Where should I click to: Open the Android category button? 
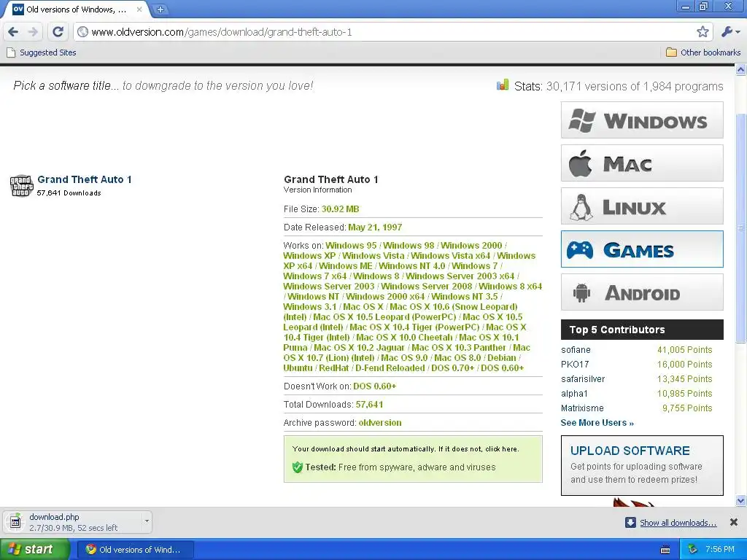(642, 292)
